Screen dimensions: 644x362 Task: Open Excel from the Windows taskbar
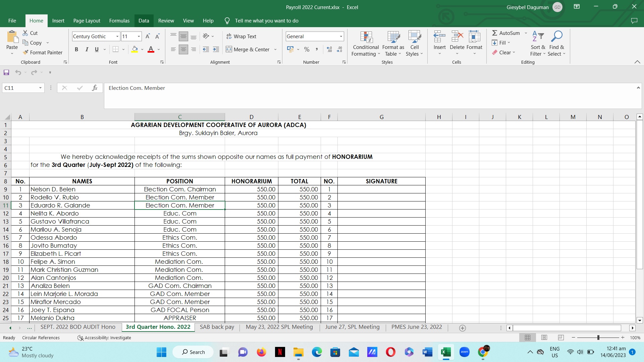[445, 352]
